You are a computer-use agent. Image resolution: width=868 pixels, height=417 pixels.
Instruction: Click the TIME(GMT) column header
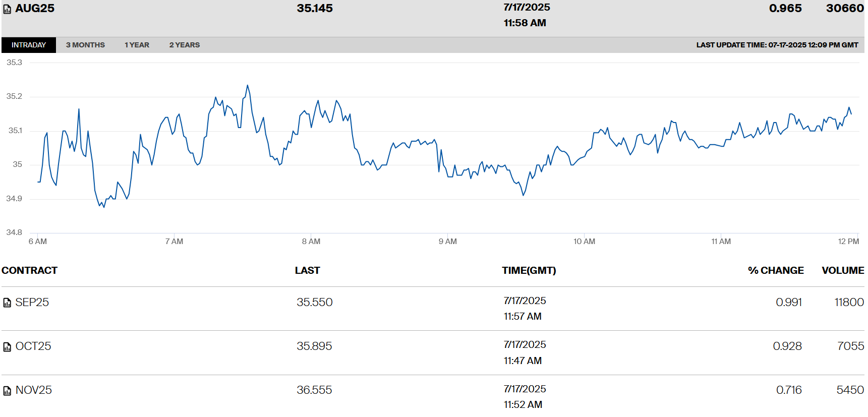[x=529, y=270]
